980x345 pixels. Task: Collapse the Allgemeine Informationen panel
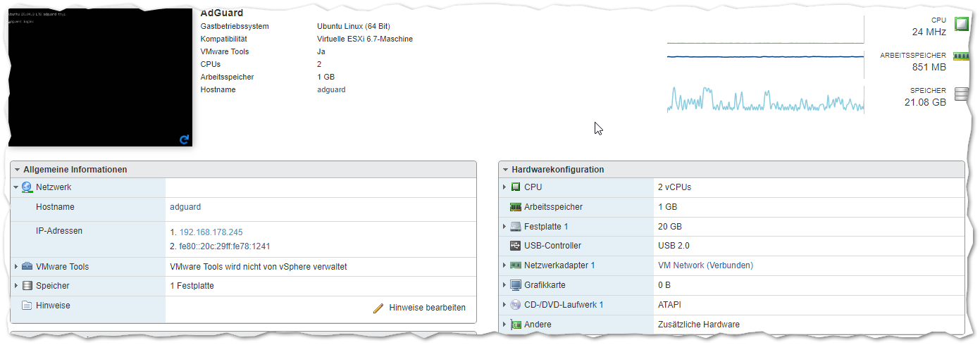17,170
